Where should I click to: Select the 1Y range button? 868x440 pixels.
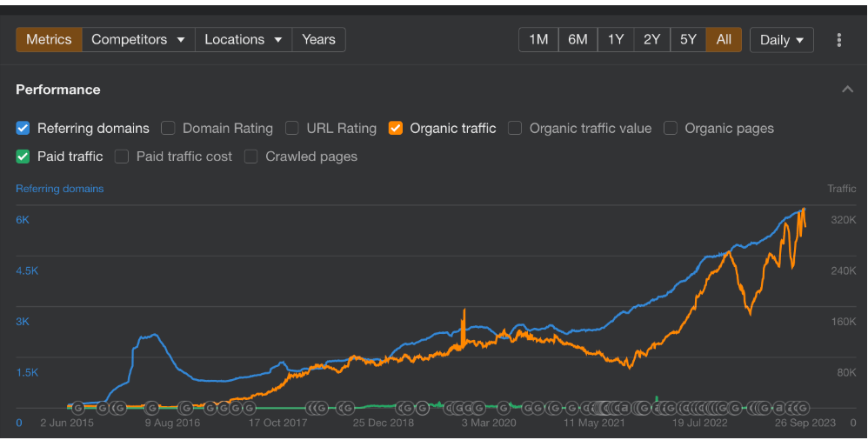click(616, 40)
